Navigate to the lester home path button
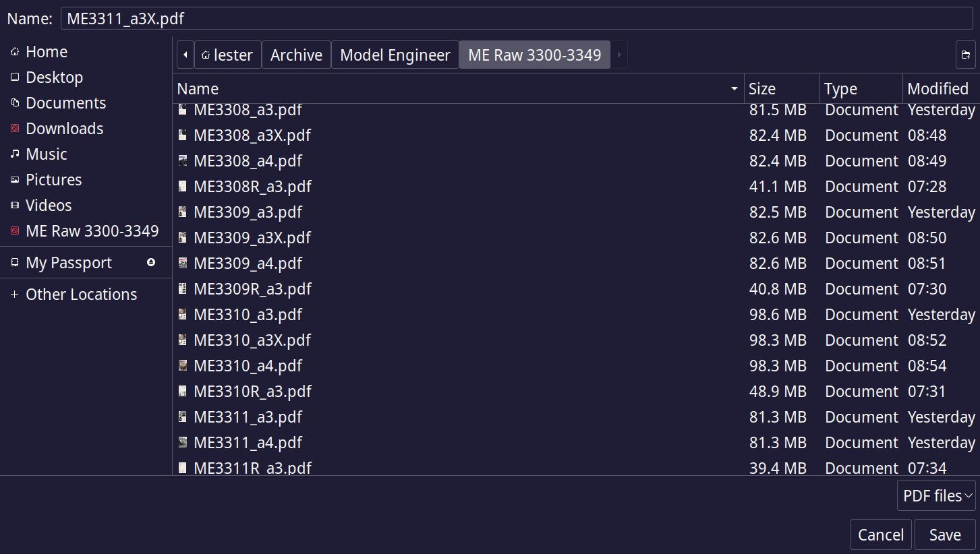The image size is (980, 554). pos(227,55)
